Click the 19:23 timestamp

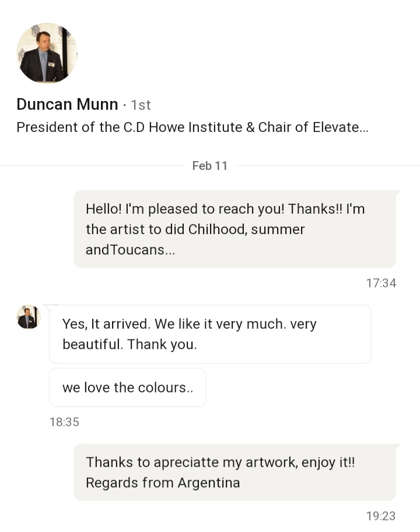pyautogui.click(x=381, y=516)
